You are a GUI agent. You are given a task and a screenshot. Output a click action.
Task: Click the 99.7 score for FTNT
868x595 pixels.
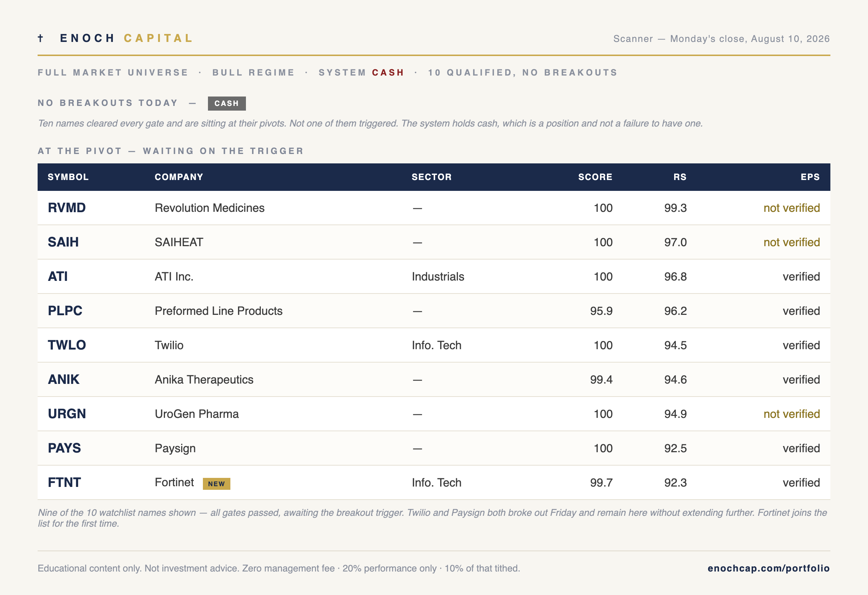tap(601, 483)
